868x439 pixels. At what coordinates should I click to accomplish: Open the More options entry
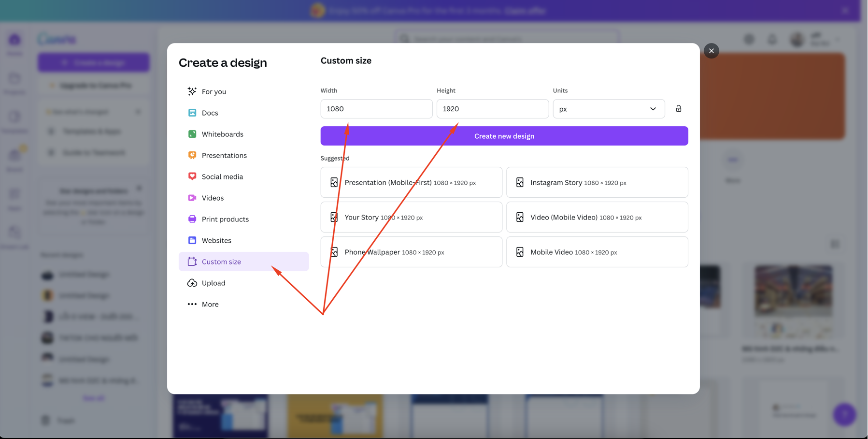pyautogui.click(x=243, y=304)
